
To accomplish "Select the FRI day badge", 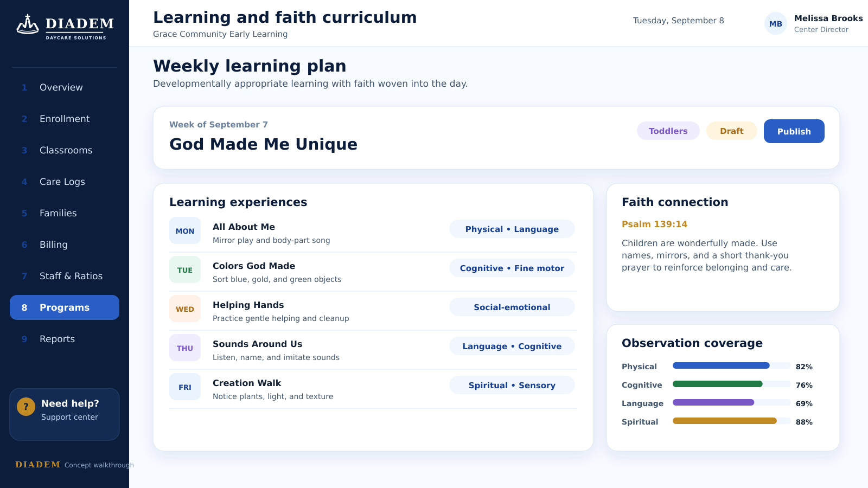I will coord(185,387).
